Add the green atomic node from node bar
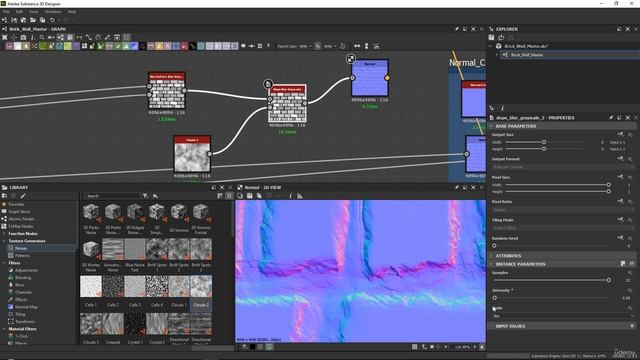 pyautogui.click(x=42, y=46)
